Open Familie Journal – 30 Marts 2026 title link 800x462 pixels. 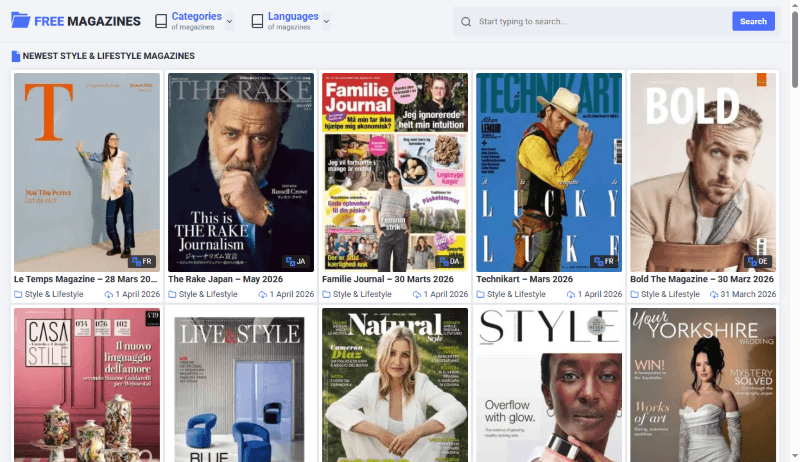pos(388,279)
